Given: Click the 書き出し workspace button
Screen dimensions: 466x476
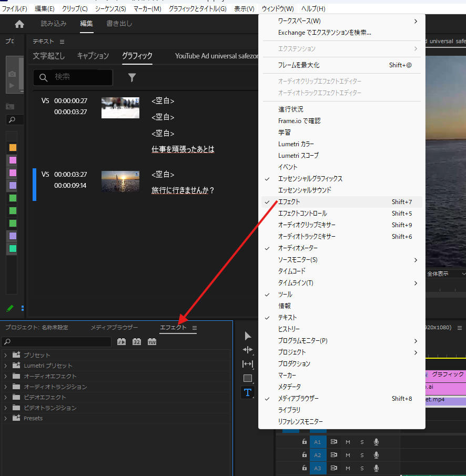Looking at the screenshot, I should tap(119, 24).
